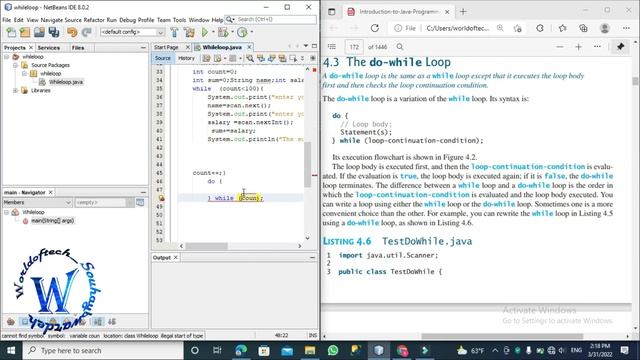Open PDF table of contents icon
The width and height of the screenshot is (640, 360).
(332, 47)
